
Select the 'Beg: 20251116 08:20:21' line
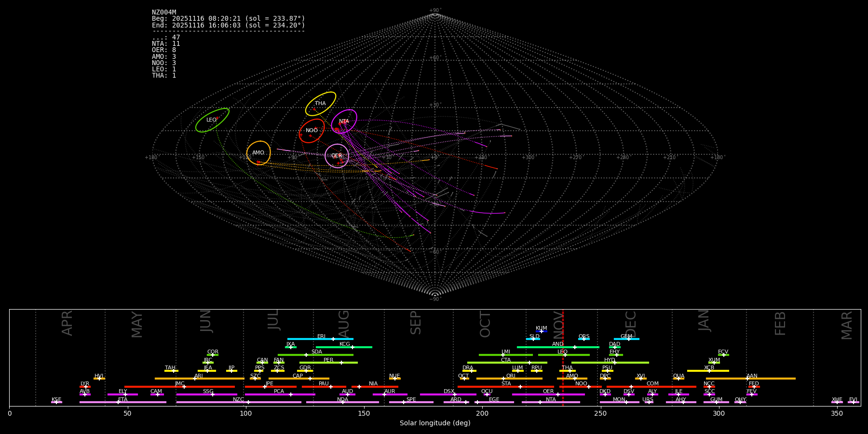[229, 19]
